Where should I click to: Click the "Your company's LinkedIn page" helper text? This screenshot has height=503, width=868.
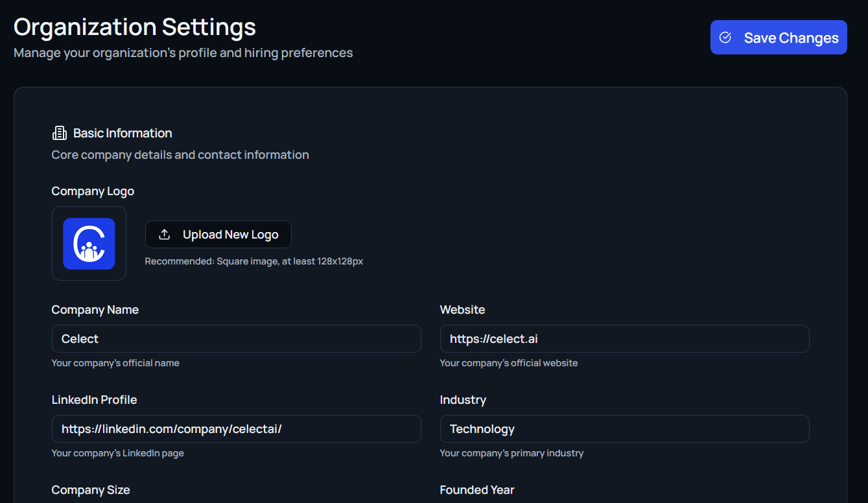(x=117, y=453)
